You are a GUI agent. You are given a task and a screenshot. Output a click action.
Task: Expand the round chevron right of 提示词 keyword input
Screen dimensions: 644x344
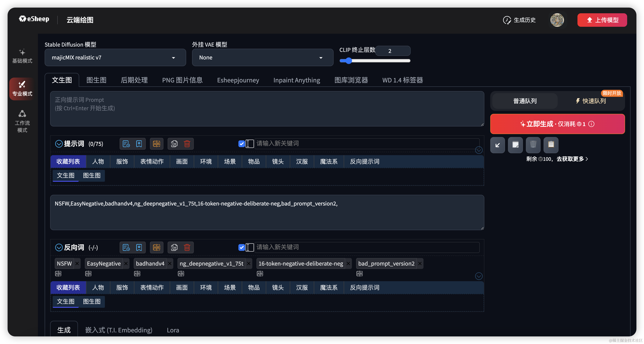(478, 150)
